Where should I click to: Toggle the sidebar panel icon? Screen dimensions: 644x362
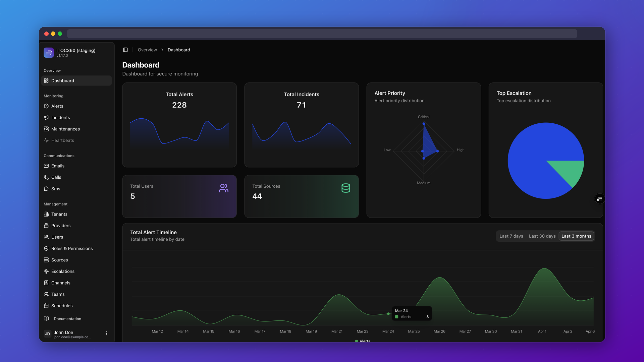point(125,50)
